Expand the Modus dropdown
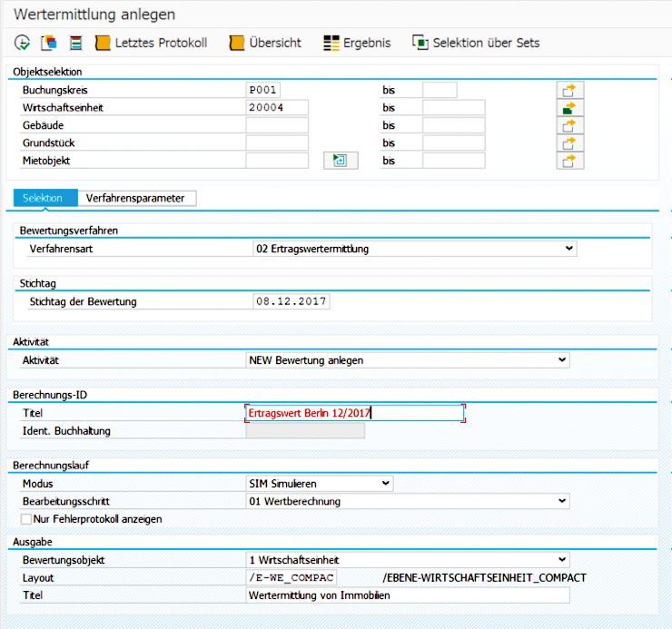 [386, 484]
